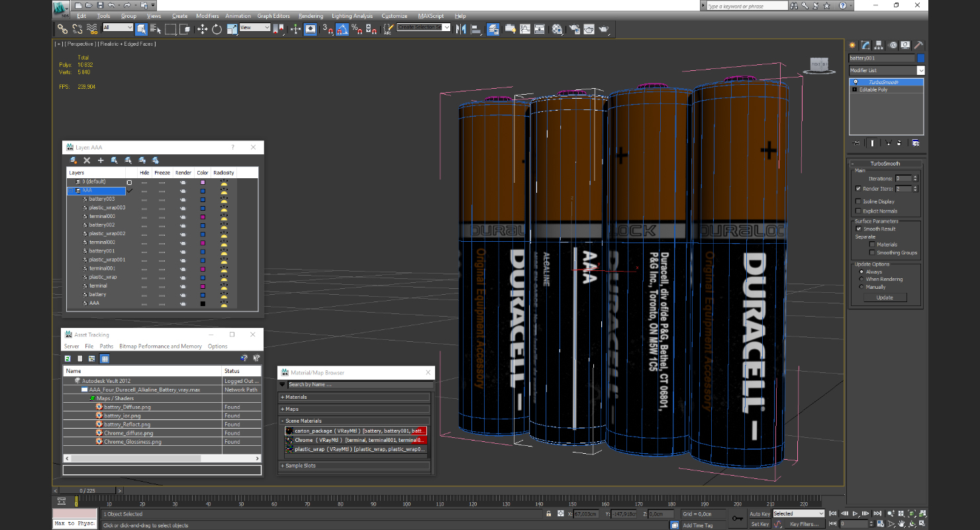Switch to the Display command panel
This screenshot has width=980, height=530.
coord(905,45)
